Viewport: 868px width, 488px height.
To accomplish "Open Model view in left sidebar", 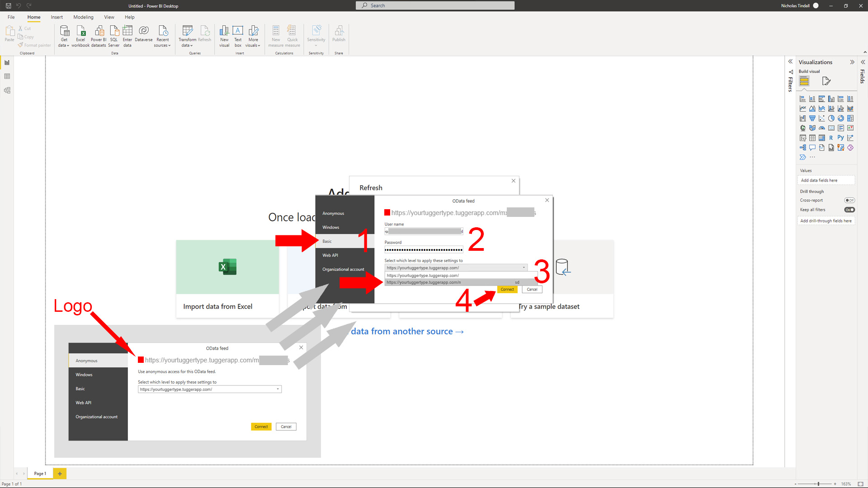I will pyautogui.click(x=7, y=90).
